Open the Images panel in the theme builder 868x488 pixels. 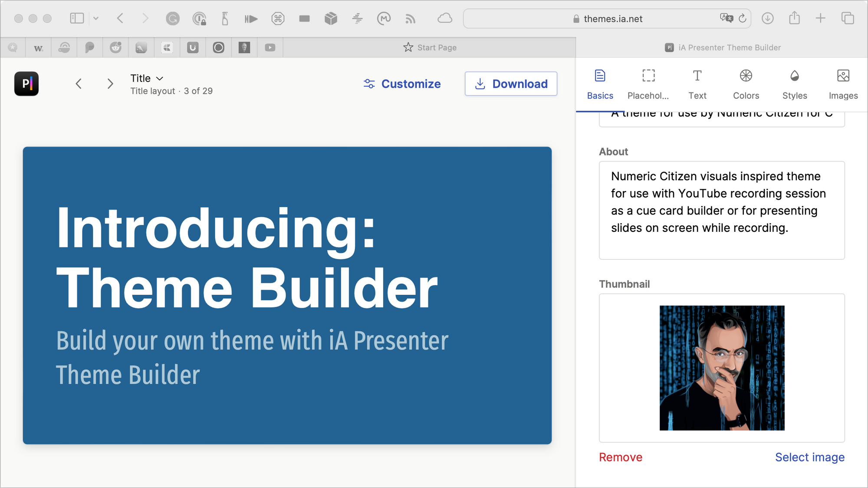point(842,84)
